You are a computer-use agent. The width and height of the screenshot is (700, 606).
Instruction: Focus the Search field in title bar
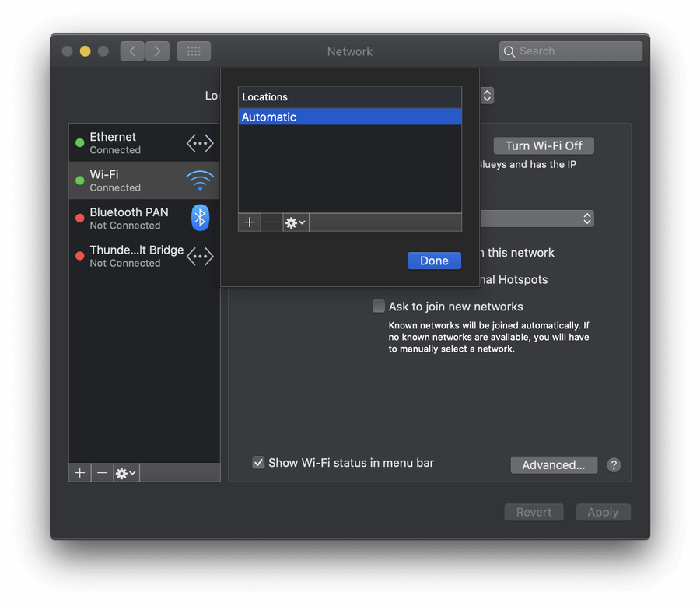click(571, 51)
